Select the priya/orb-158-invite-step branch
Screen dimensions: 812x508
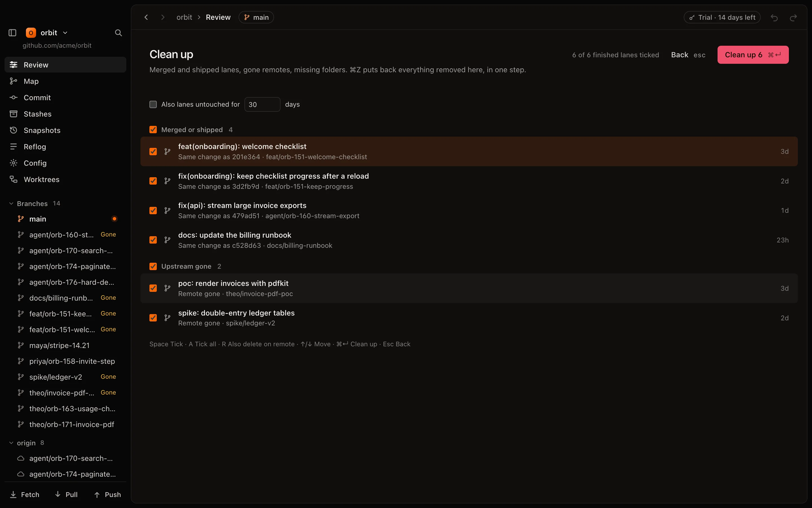coord(65,361)
